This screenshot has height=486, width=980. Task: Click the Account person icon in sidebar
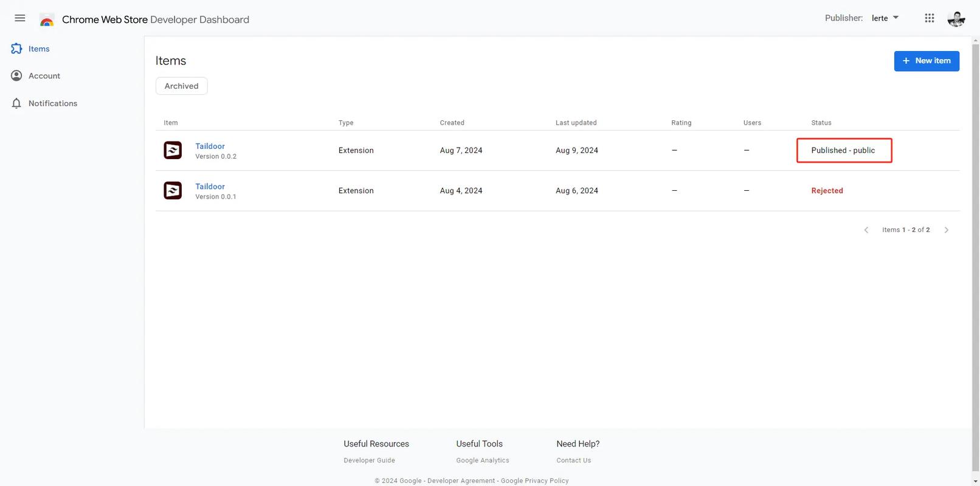coord(16,76)
